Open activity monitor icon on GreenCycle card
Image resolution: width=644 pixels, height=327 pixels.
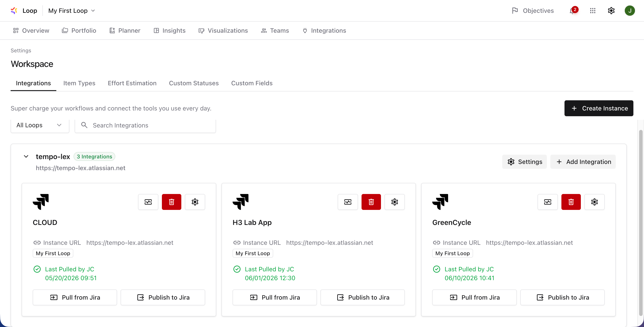(x=548, y=202)
